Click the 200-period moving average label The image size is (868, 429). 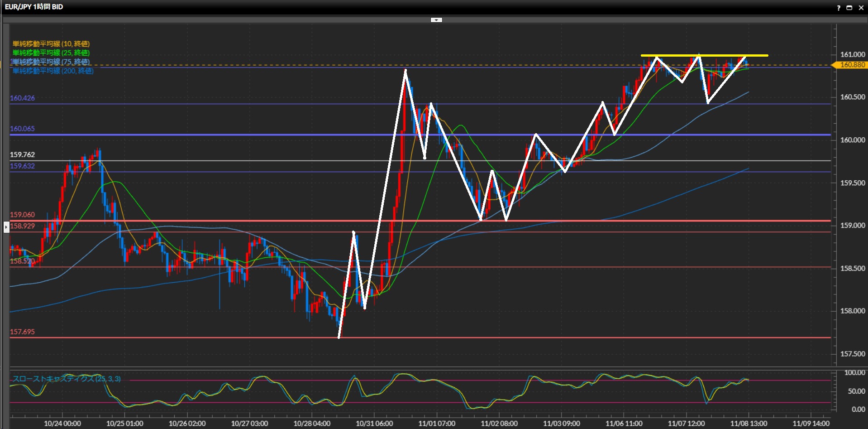[x=52, y=71]
